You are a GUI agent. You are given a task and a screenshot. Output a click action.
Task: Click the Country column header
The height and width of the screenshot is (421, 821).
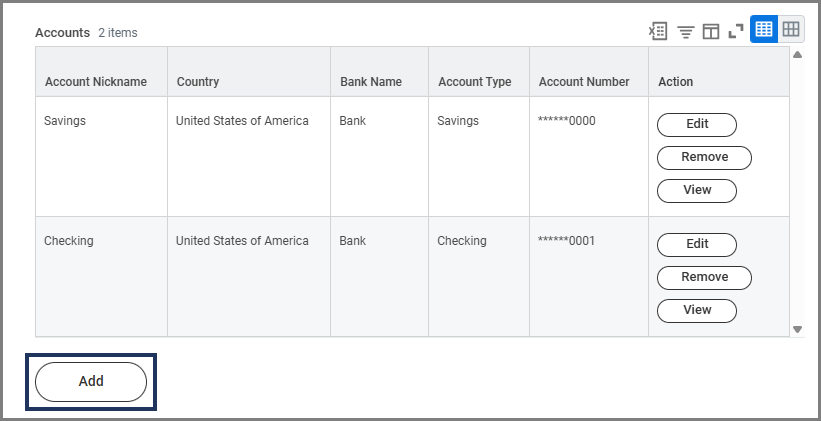point(198,82)
